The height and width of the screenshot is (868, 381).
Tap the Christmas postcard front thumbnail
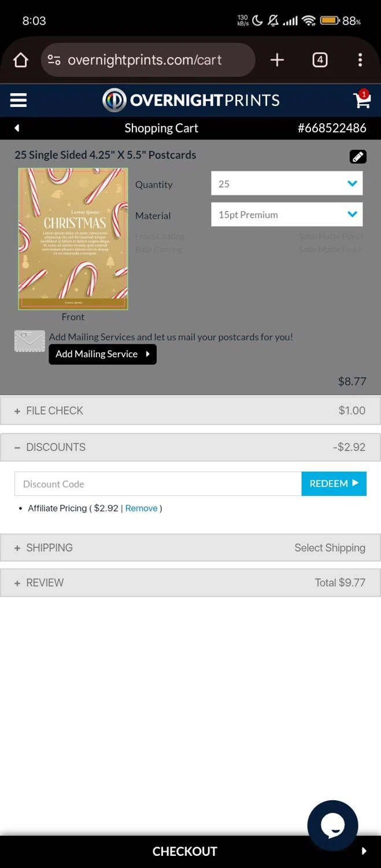(73, 239)
